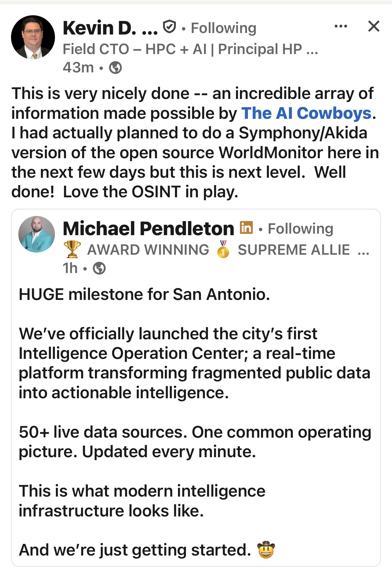This screenshot has height=576, width=392.
Task: Click the gold medal icon in headline
Action: coord(223,249)
